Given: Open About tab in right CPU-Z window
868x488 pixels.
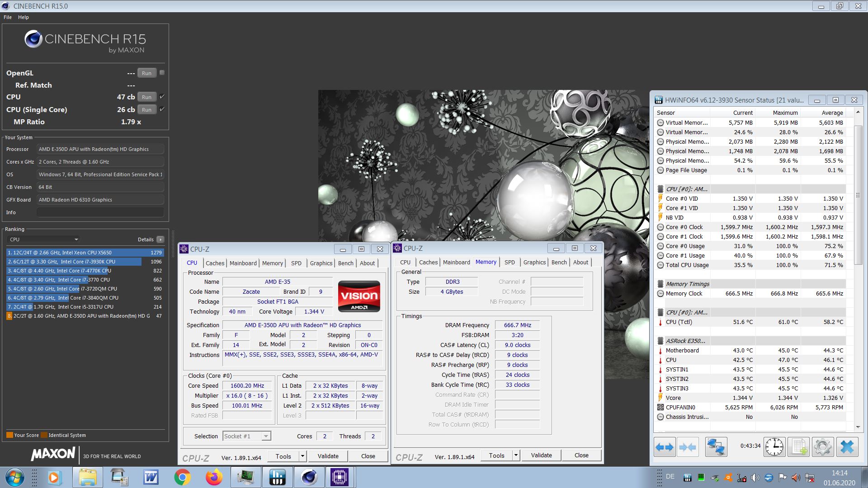Looking at the screenshot, I should click(581, 262).
